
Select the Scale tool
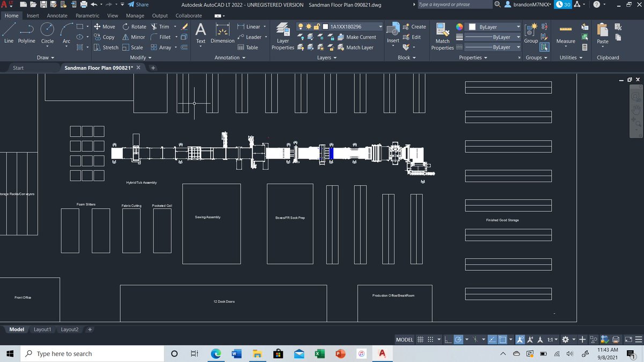coord(133,47)
